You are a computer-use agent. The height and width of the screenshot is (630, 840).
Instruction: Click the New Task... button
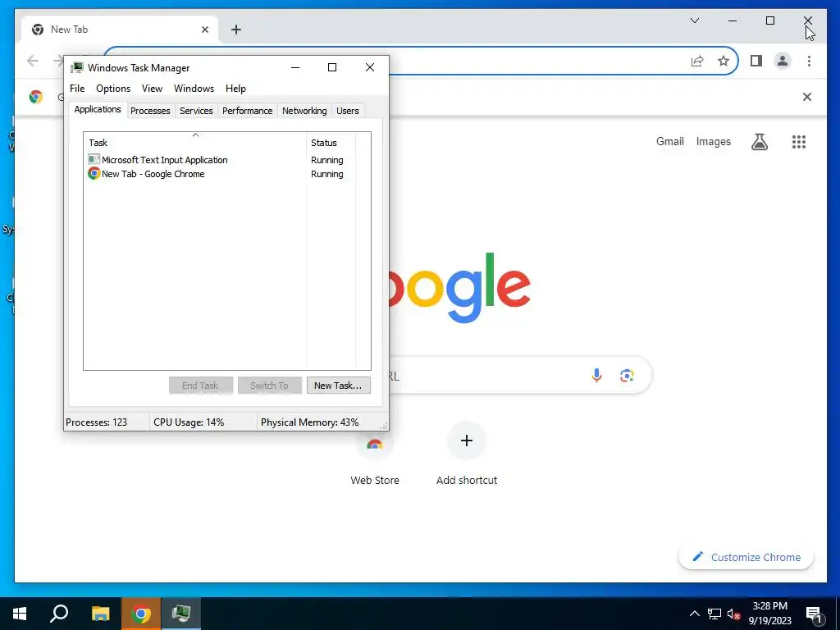pos(338,386)
